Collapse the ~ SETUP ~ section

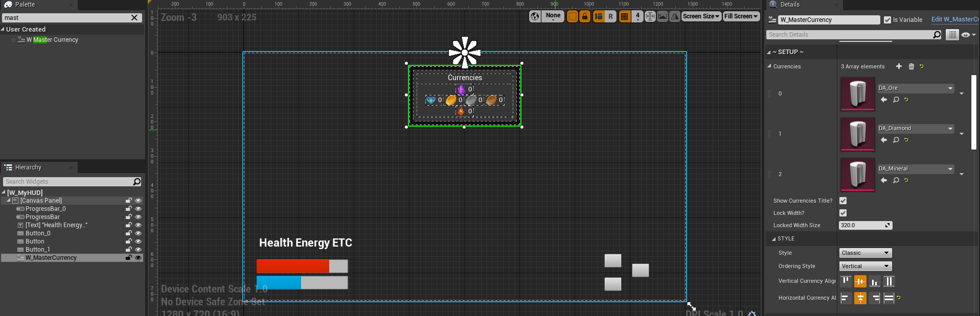pos(769,52)
